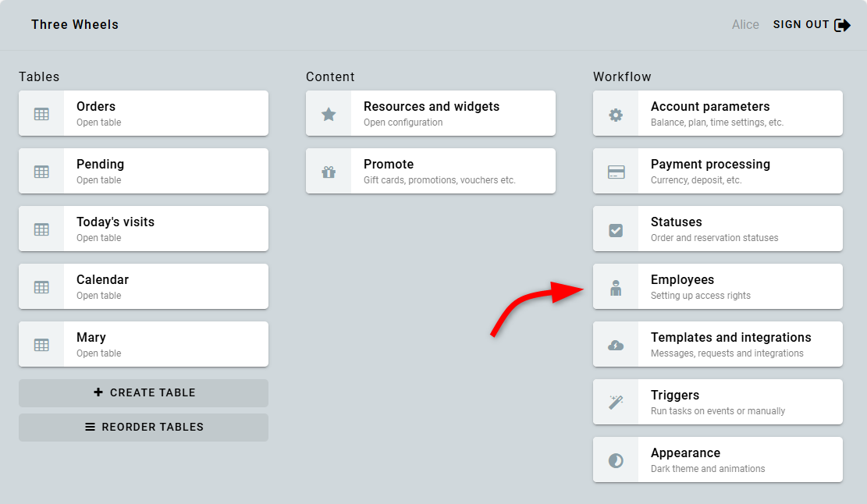Click the SIGN OUT text
Screen dimensions: 867x504
[801, 25]
